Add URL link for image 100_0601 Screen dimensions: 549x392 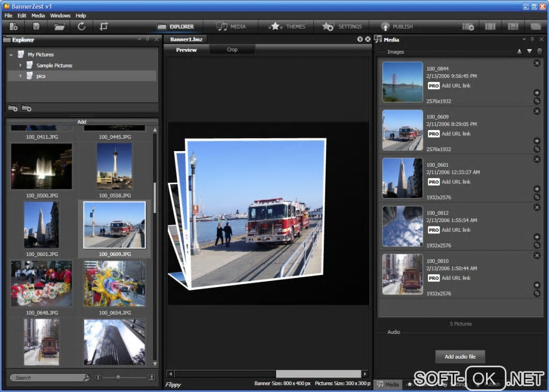[x=456, y=182]
